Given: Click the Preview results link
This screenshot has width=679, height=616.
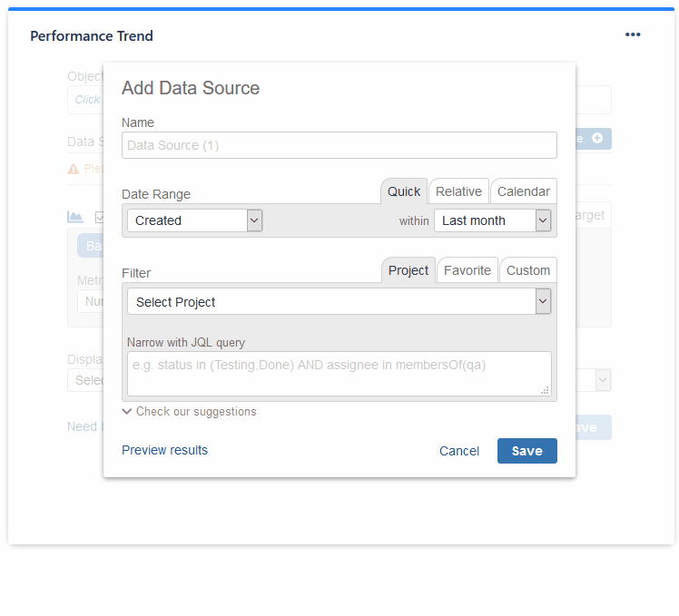Looking at the screenshot, I should click(164, 450).
